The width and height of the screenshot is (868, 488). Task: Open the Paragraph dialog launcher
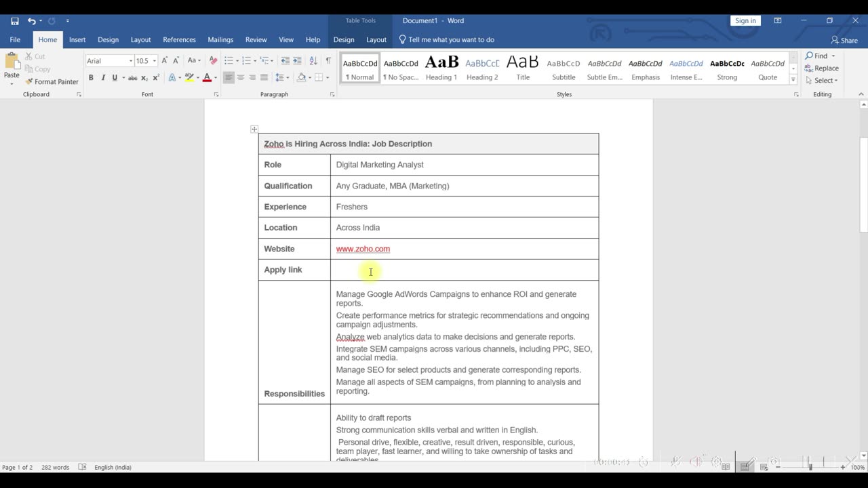pos(332,95)
